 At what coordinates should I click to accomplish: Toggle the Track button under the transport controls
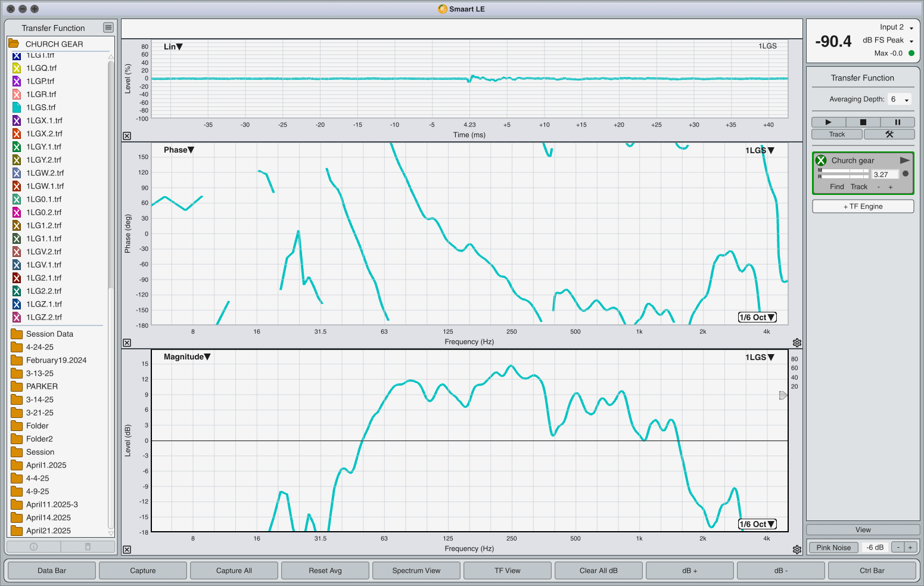pos(837,134)
